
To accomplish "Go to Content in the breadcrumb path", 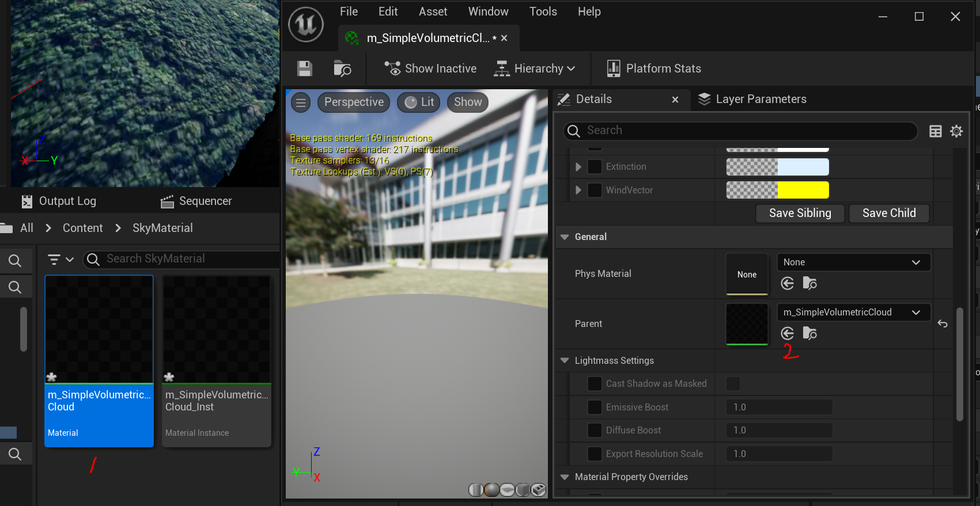I will pyautogui.click(x=82, y=228).
